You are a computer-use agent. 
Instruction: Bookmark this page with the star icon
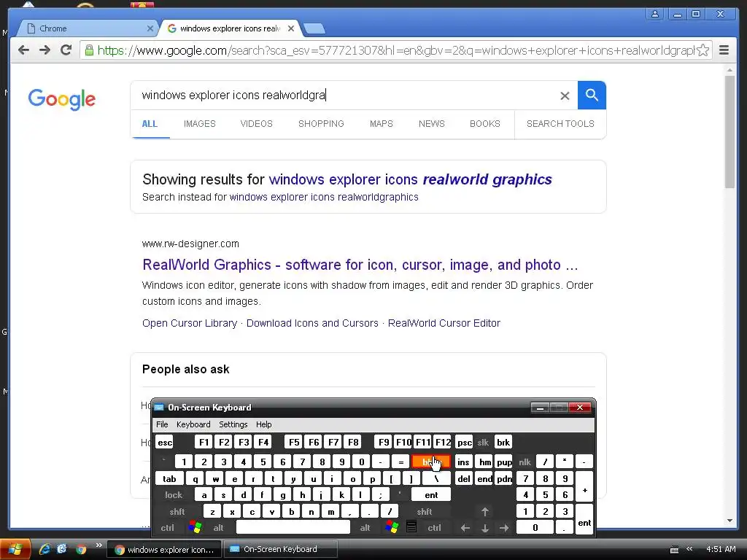703,50
